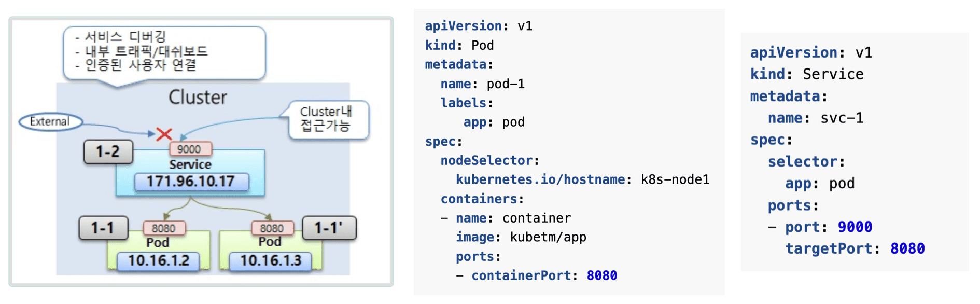Click the svc-1 name value
The image size is (980, 304).
842,118
